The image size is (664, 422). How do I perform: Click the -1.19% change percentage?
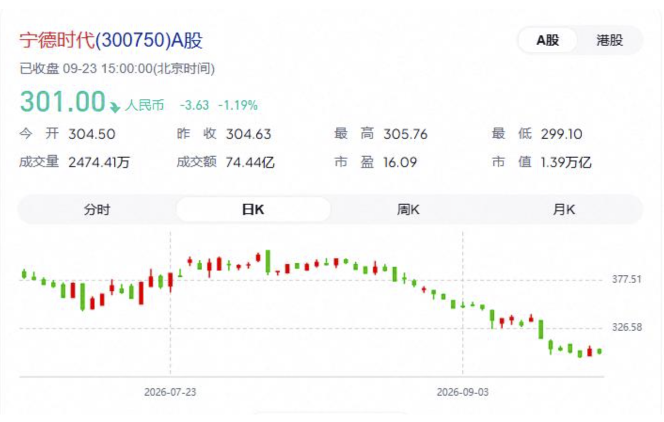tap(238, 105)
